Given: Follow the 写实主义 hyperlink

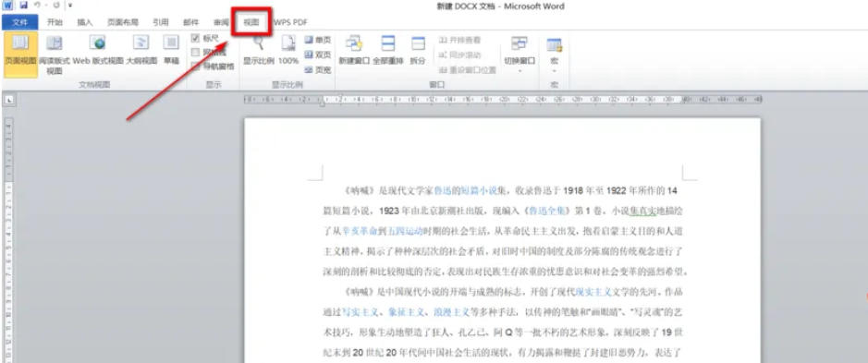Looking at the screenshot, I should pyautogui.click(x=361, y=311).
